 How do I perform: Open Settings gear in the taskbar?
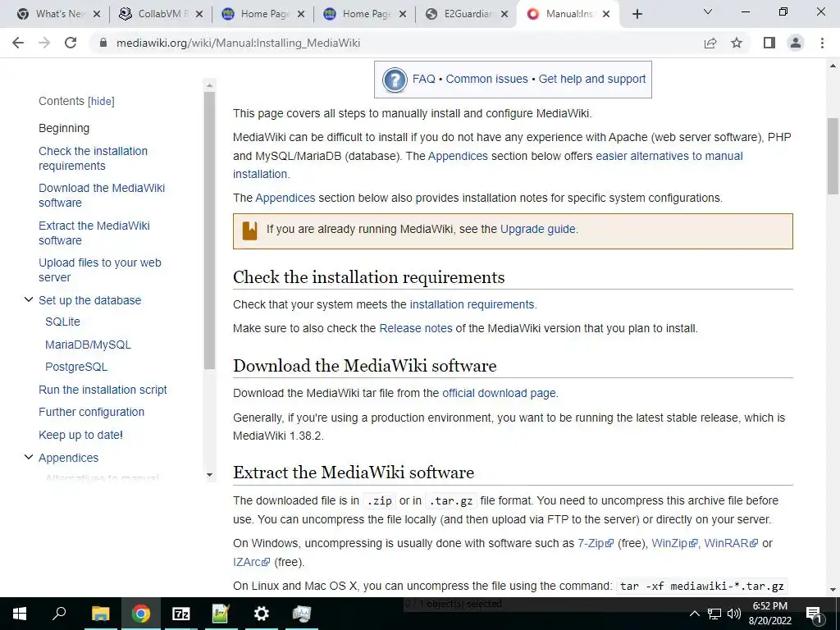coord(262,614)
